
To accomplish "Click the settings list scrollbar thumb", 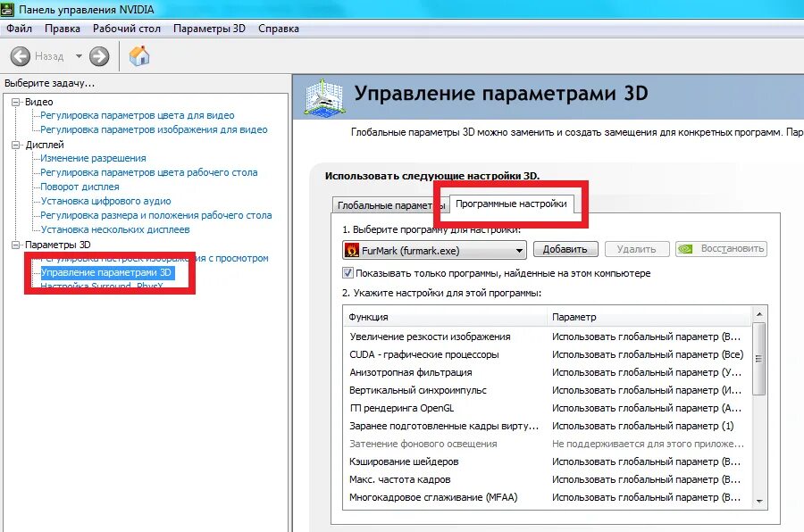I will click(x=759, y=359).
